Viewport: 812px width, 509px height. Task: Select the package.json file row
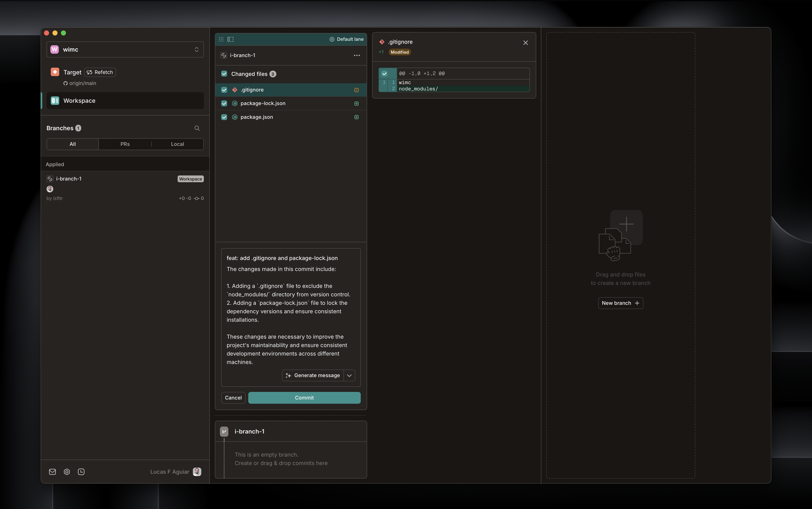291,117
